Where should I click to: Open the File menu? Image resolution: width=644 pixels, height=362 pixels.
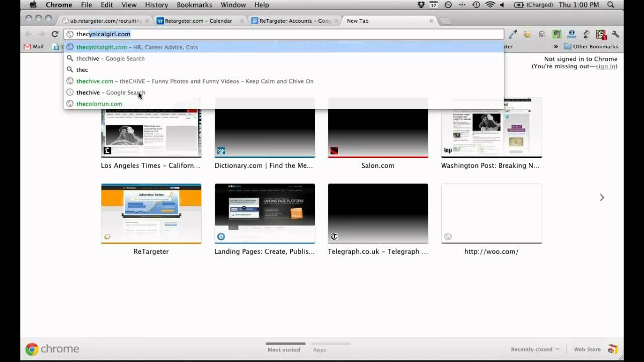tap(87, 5)
